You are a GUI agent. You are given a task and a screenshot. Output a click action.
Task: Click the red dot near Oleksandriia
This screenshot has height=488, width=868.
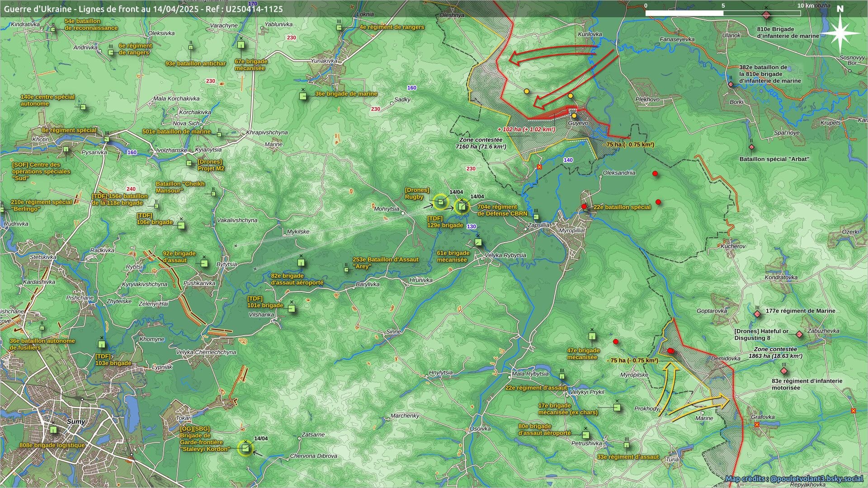655,174
